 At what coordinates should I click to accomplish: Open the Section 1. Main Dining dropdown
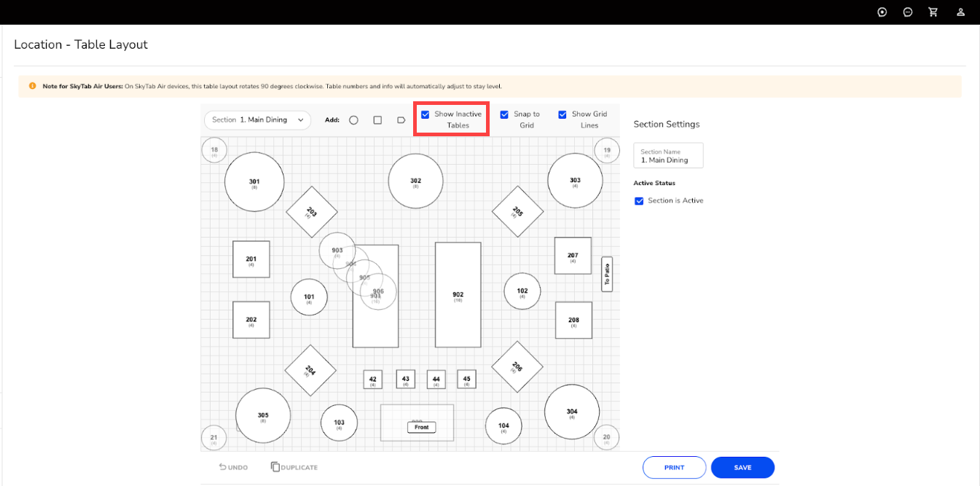[257, 120]
